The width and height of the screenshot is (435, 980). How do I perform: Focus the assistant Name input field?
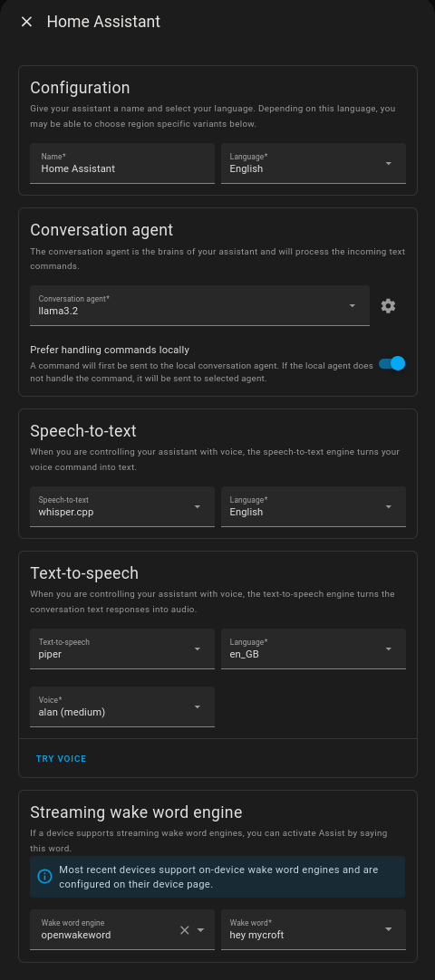click(121, 163)
